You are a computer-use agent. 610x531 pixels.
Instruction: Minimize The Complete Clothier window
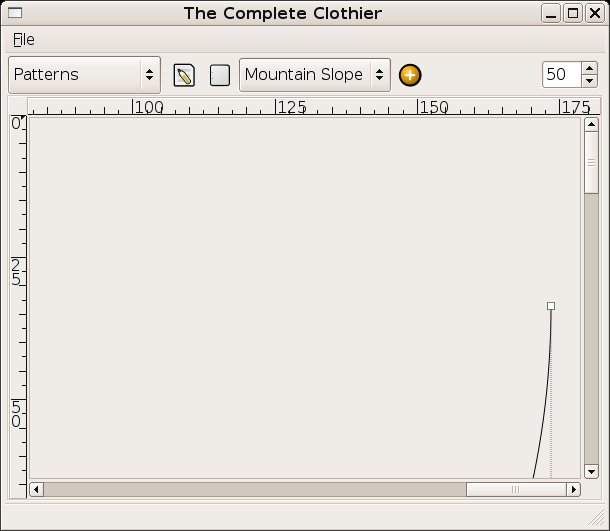[550, 14]
